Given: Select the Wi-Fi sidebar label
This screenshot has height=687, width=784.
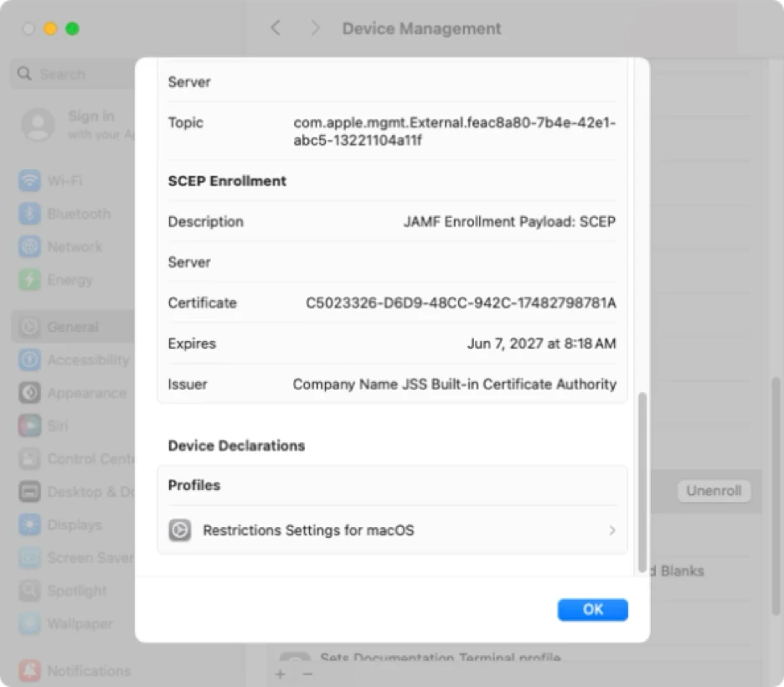Looking at the screenshot, I should (x=65, y=180).
